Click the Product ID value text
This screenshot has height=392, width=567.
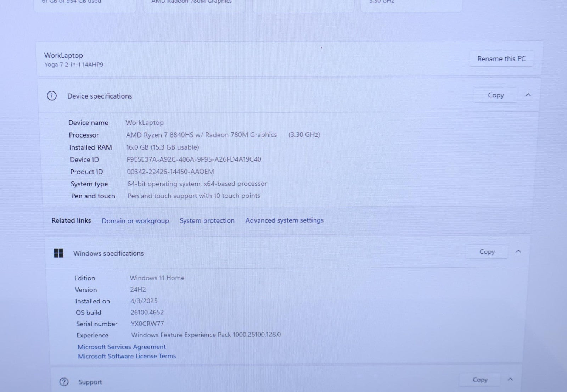click(x=170, y=172)
